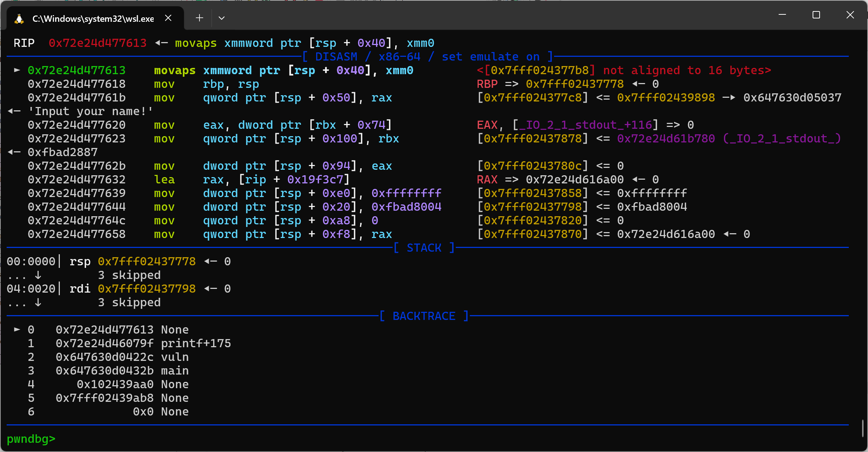This screenshot has height=452, width=868.
Task: Maximize the terminal window
Action: tap(816, 15)
